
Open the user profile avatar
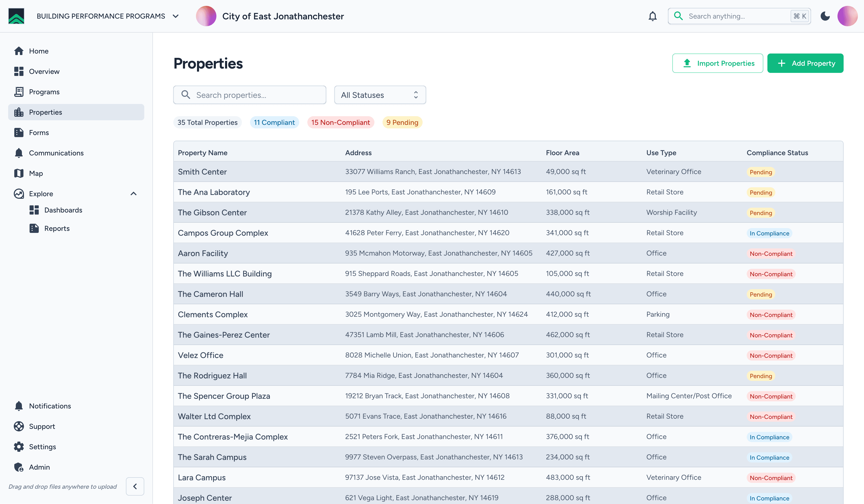pyautogui.click(x=847, y=16)
